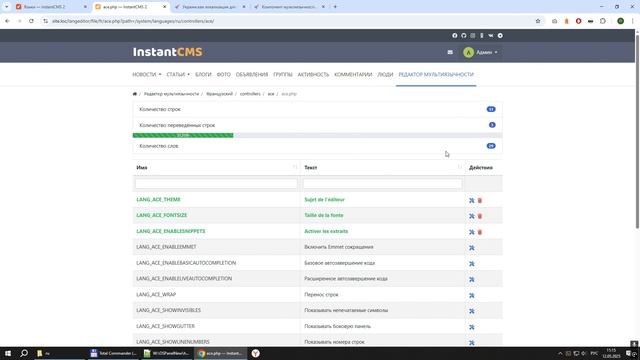Viewport: 640px width, 360px height.
Task: Translate the LANG_ACE_ENABLEEMMET row
Action: pyautogui.click(x=471, y=248)
